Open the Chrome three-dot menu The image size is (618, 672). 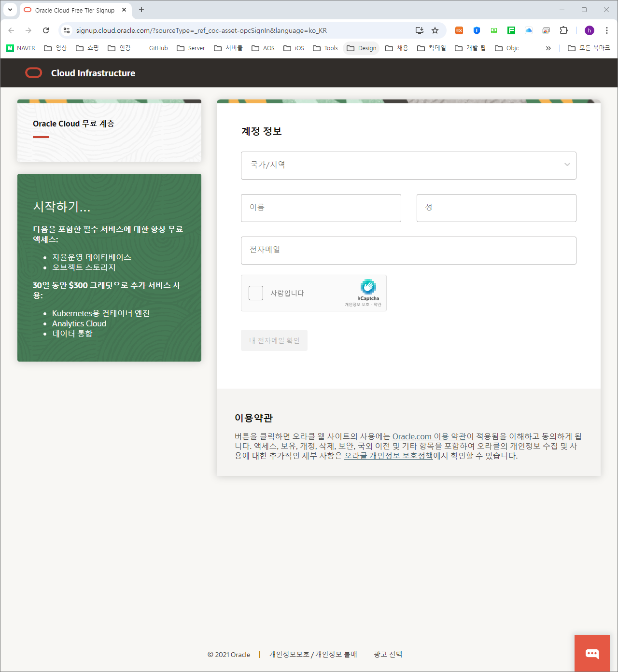tap(607, 30)
